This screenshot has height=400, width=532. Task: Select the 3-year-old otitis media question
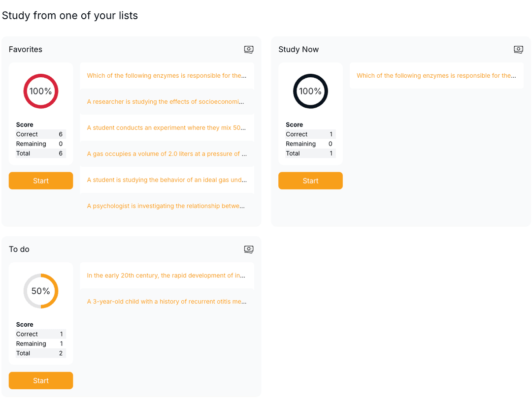tap(166, 302)
